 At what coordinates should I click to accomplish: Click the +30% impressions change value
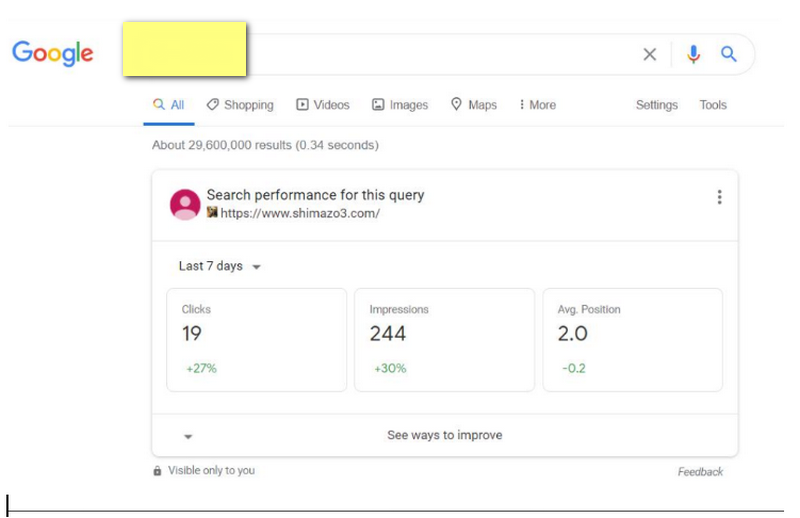pos(390,368)
